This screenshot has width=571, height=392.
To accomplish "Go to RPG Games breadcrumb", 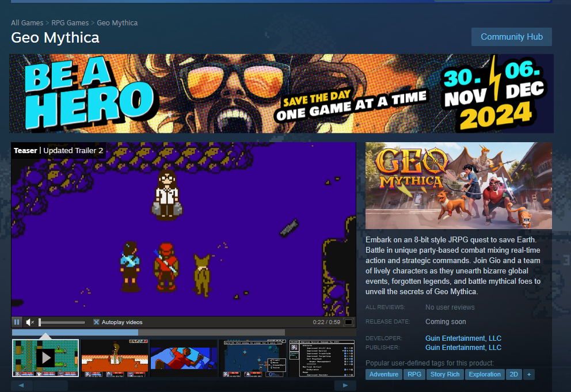I will tap(70, 22).
